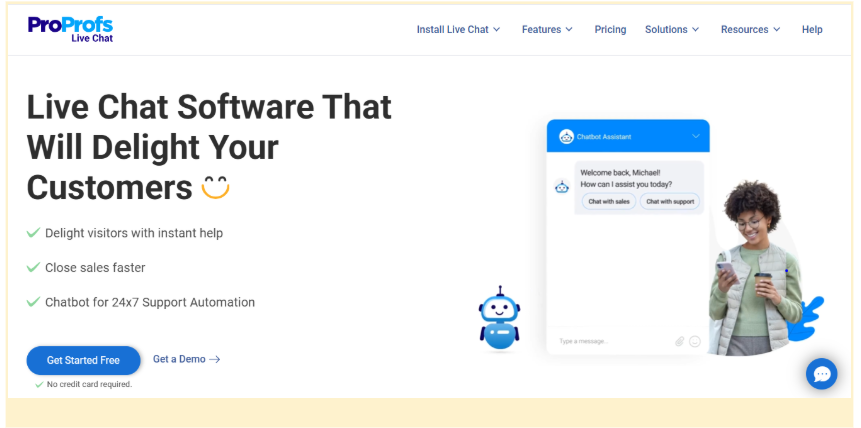Viewport: 861px width, 428px height.
Task: Click the blue robot mascot
Action: point(499,318)
